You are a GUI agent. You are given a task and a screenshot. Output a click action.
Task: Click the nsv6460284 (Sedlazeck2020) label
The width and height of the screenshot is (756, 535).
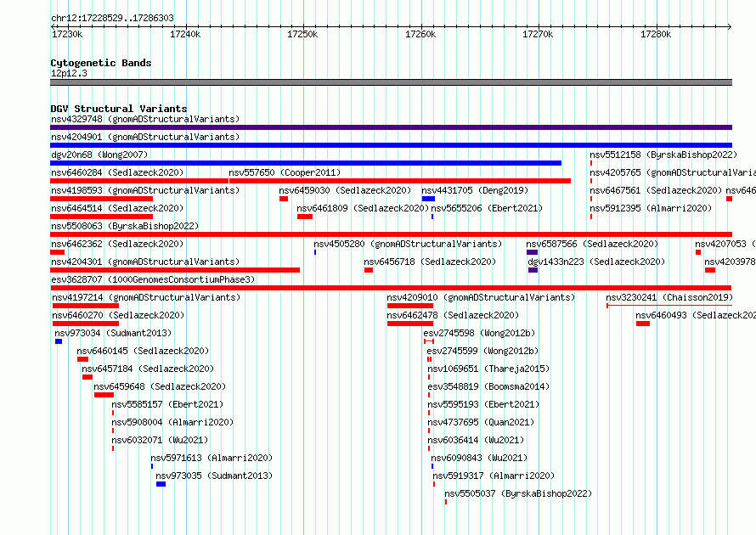pos(117,172)
